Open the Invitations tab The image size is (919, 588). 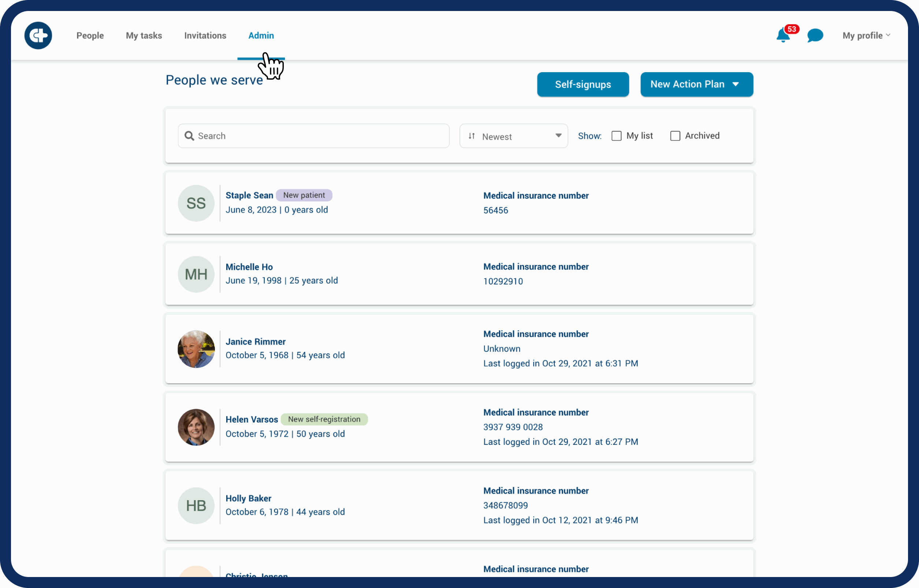tap(205, 36)
